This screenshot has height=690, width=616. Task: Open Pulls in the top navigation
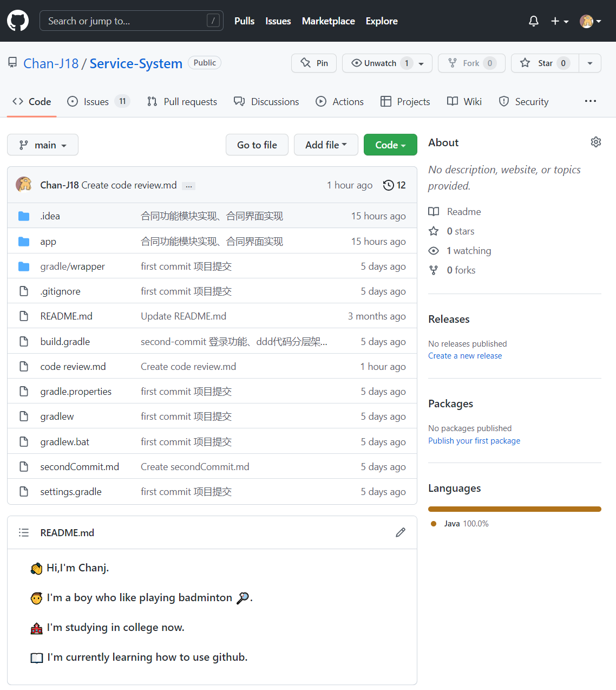(244, 21)
